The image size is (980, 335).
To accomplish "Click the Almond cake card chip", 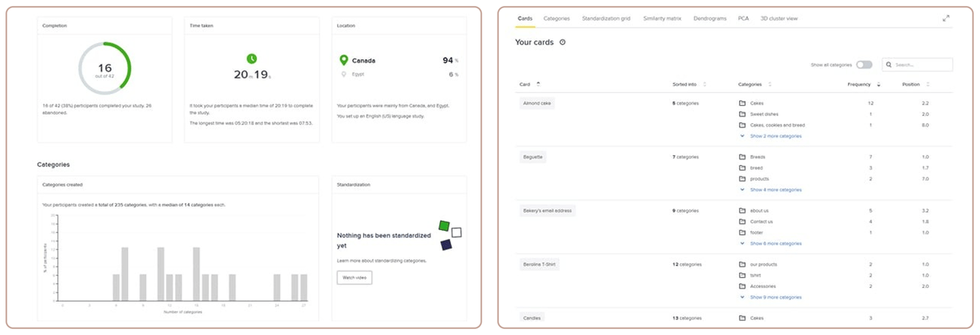I will pos(537,103).
